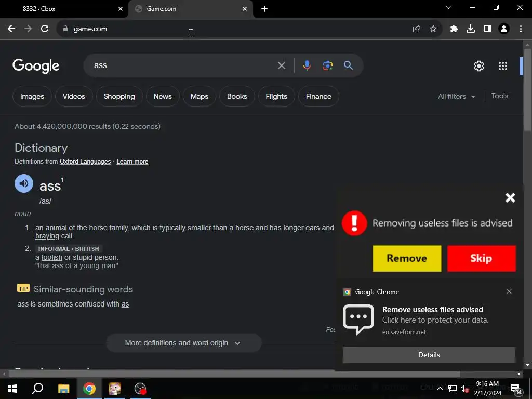Click the address bar showing game.com
This screenshot has height=399, width=532.
coord(237,29)
